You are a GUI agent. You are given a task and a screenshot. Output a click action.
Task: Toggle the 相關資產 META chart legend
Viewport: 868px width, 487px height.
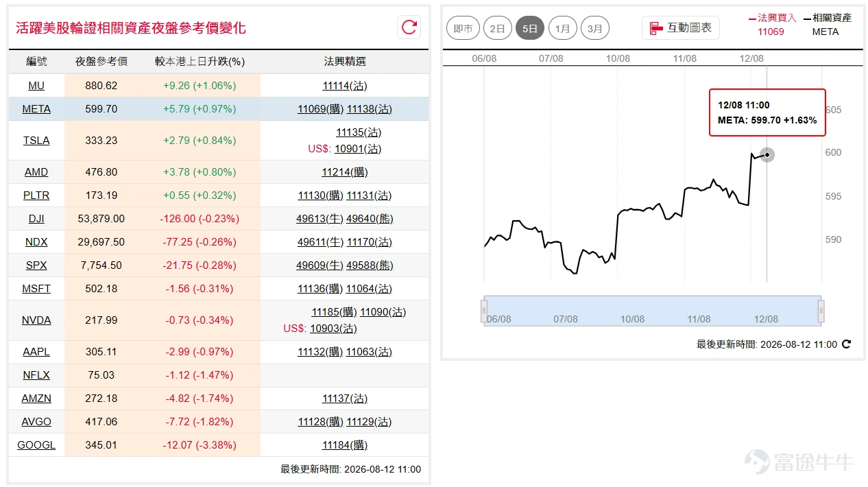pyautogui.click(x=827, y=24)
